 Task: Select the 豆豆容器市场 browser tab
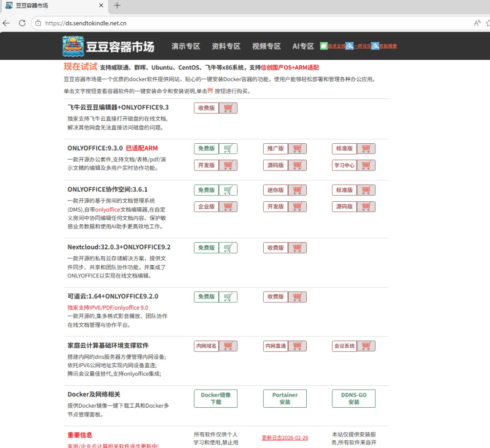point(55,5)
